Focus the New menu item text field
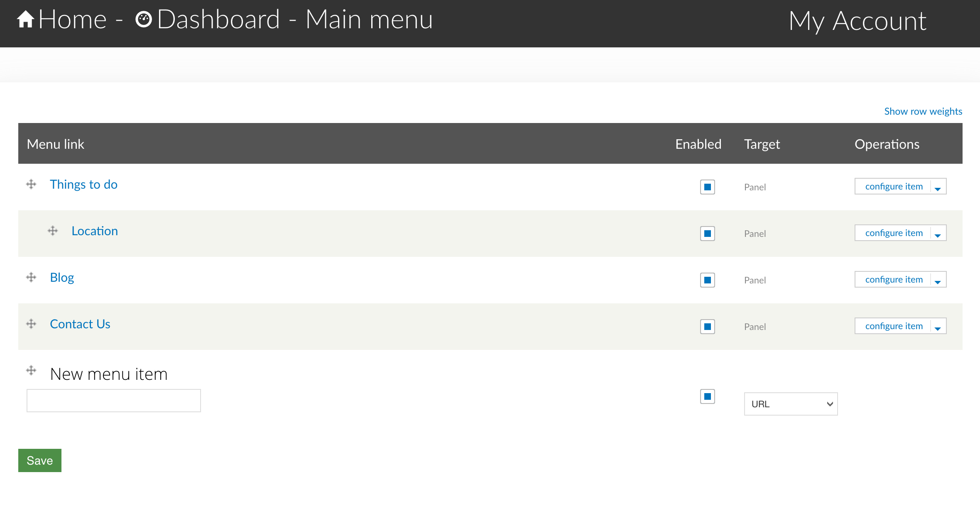This screenshot has width=980, height=507. coord(114,401)
